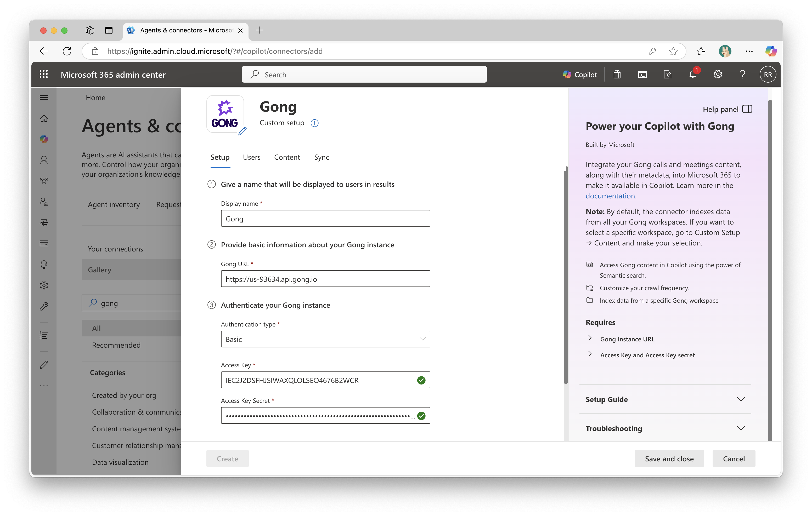Open Roles icon in left sidebar

coord(44,202)
